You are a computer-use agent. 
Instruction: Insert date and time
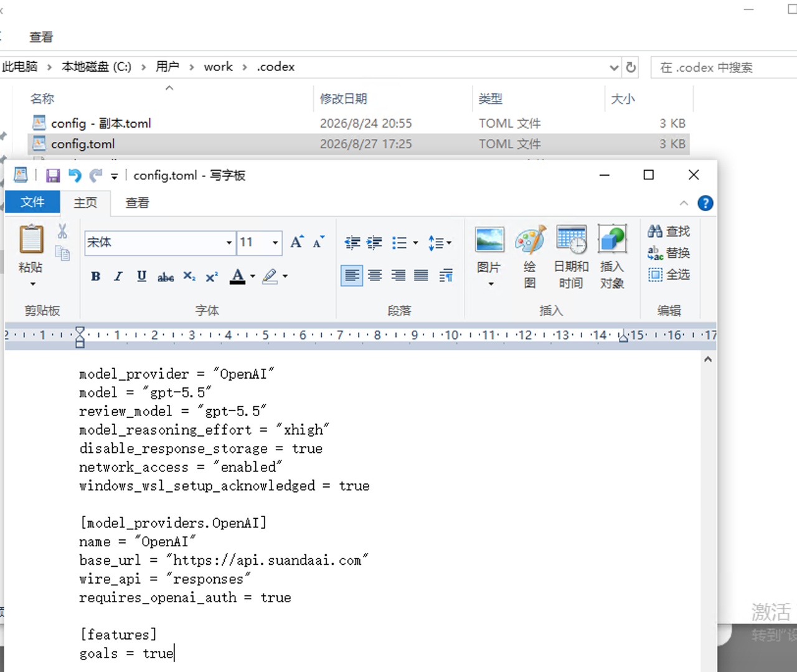571,256
